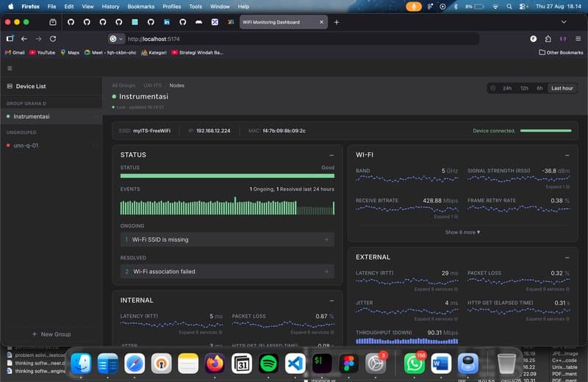
Task: Select the 24h time range
Action: (x=507, y=88)
